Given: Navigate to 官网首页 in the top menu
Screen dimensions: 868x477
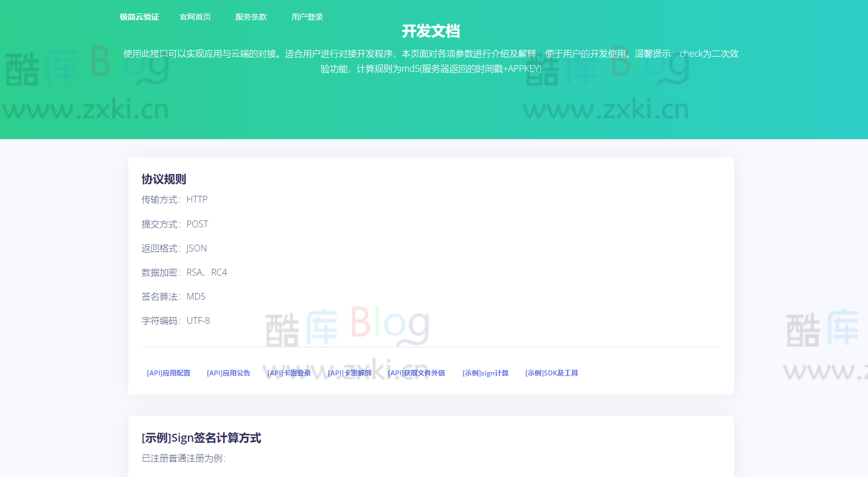Looking at the screenshot, I should 195,17.
